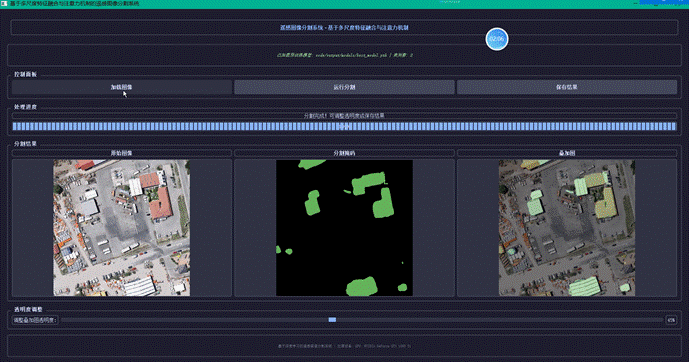Click the 加载图像 load image button
The image size is (689, 362).
point(122,87)
